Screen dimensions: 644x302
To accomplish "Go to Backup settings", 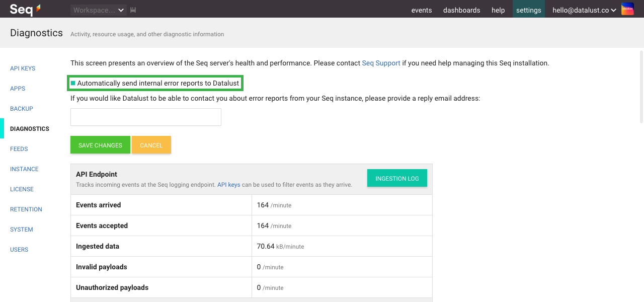I will tap(22, 109).
